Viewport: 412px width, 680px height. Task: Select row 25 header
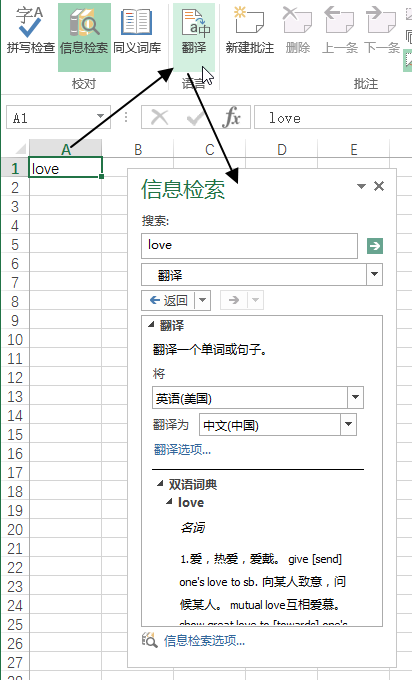(x=15, y=624)
